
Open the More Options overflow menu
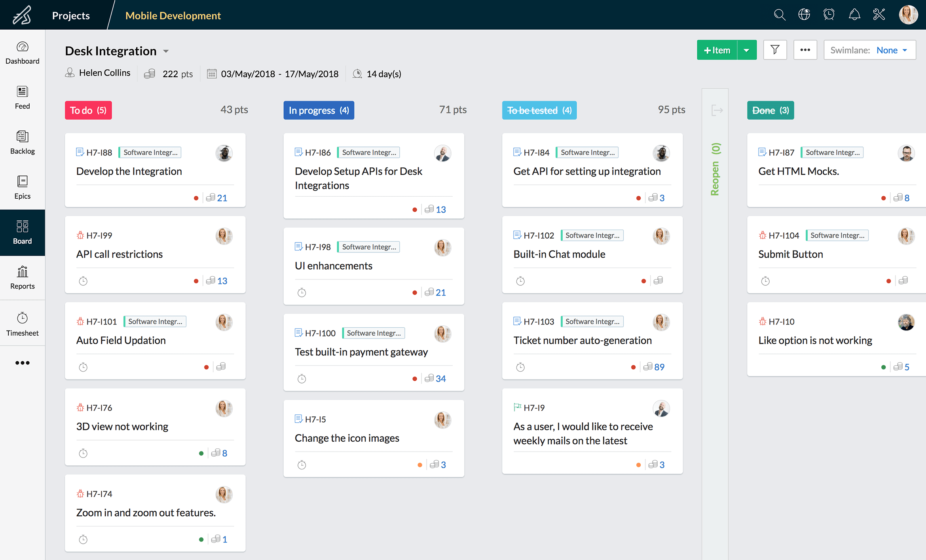[x=804, y=49]
